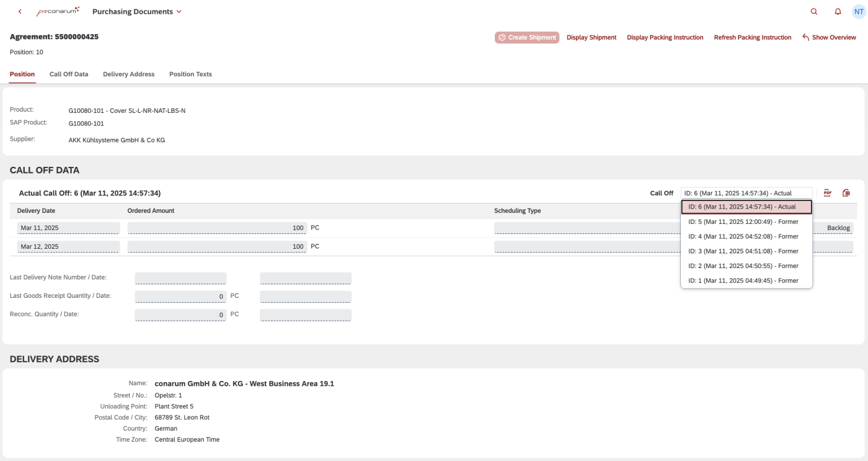Click the Create Shipment button

(x=527, y=37)
